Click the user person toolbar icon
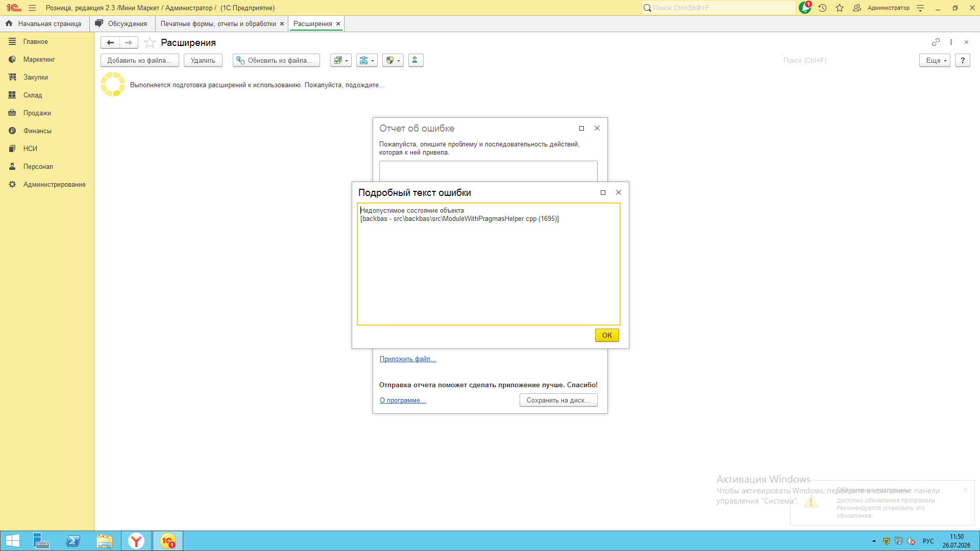The image size is (980, 551). tap(415, 60)
